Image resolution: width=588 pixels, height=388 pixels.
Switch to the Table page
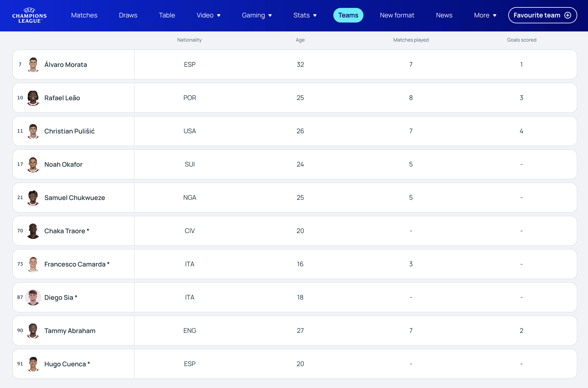tap(167, 15)
